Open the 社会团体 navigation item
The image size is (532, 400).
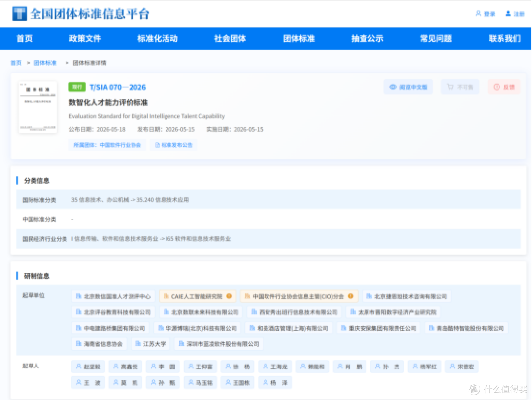[230, 39]
